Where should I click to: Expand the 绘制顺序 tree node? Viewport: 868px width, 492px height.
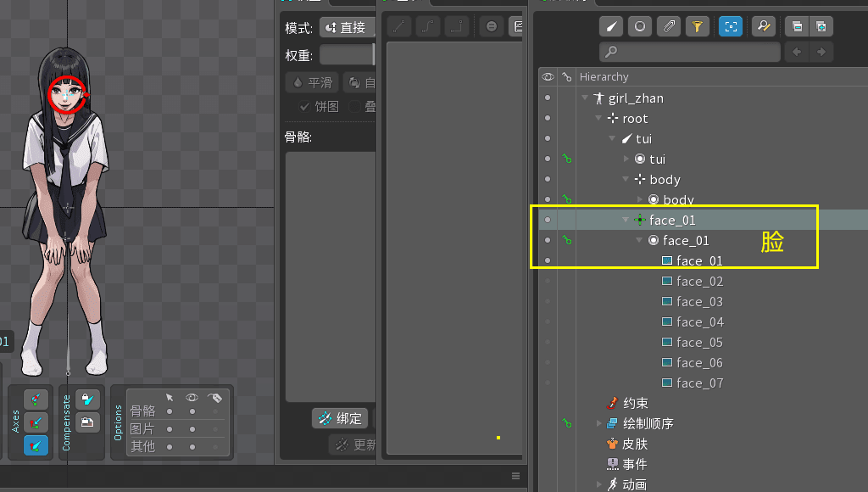pos(600,423)
